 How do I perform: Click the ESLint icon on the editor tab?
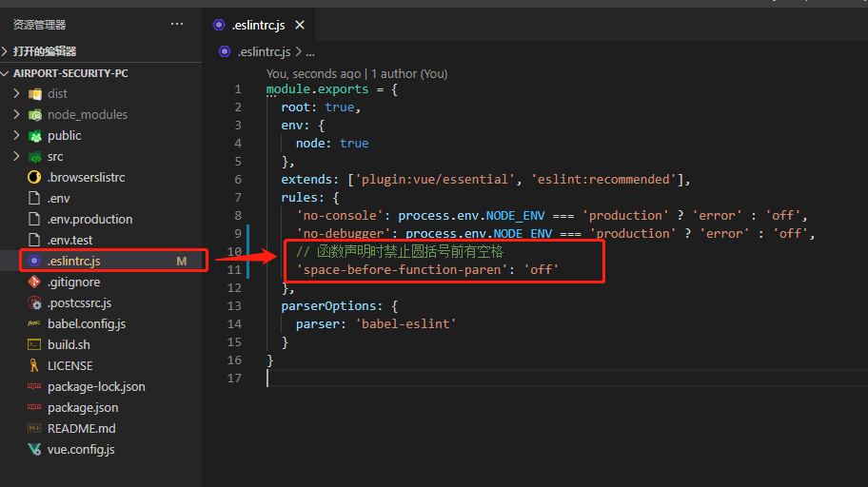pos(219,25)
